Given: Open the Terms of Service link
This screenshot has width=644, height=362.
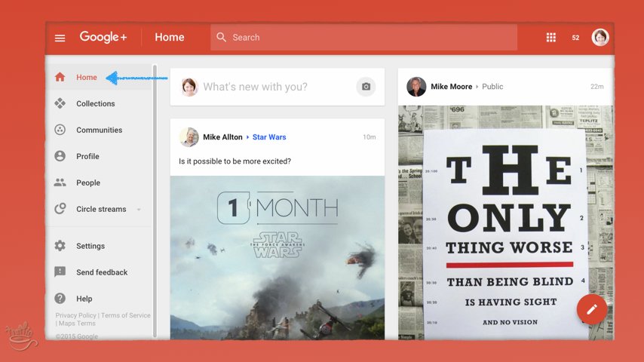Looking at the screenshot, I should click(126, 315).
